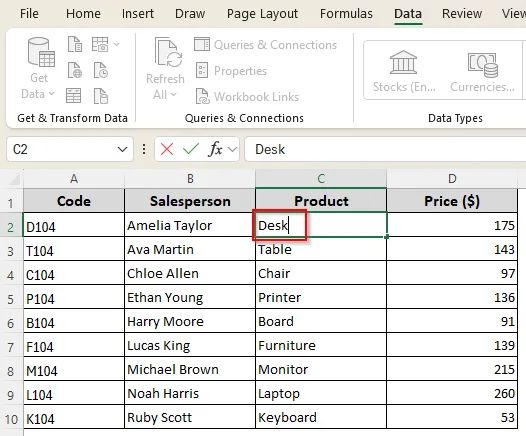Select column B header
Viewport: 526px width, 436px height.
(x=190, y=179)
